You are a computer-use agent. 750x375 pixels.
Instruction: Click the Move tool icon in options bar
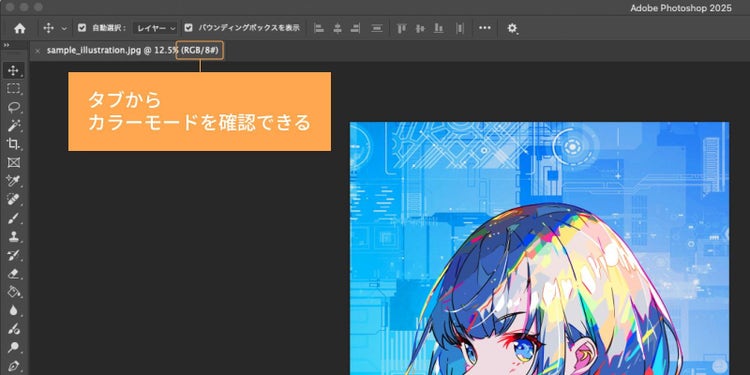coord(48,28)
